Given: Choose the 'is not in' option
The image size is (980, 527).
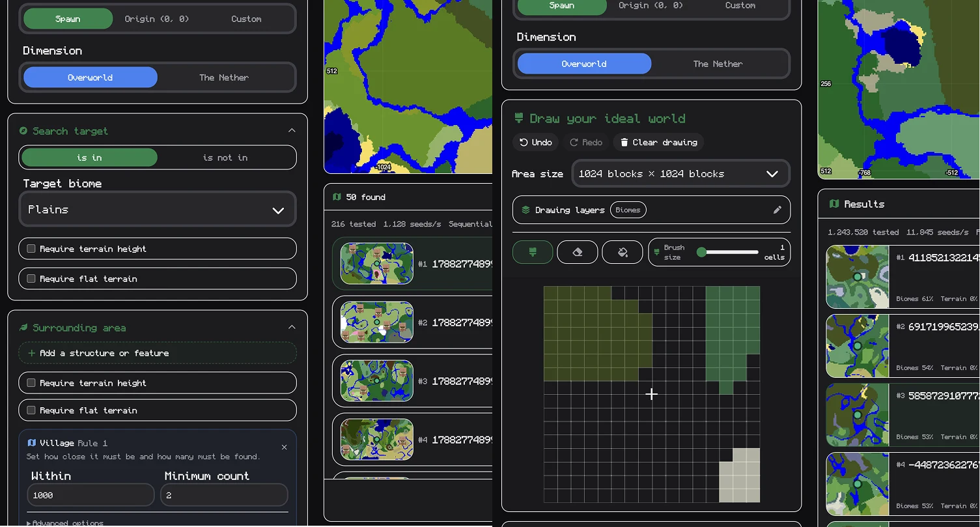Looking at the screenshot, I should point(225,158).
